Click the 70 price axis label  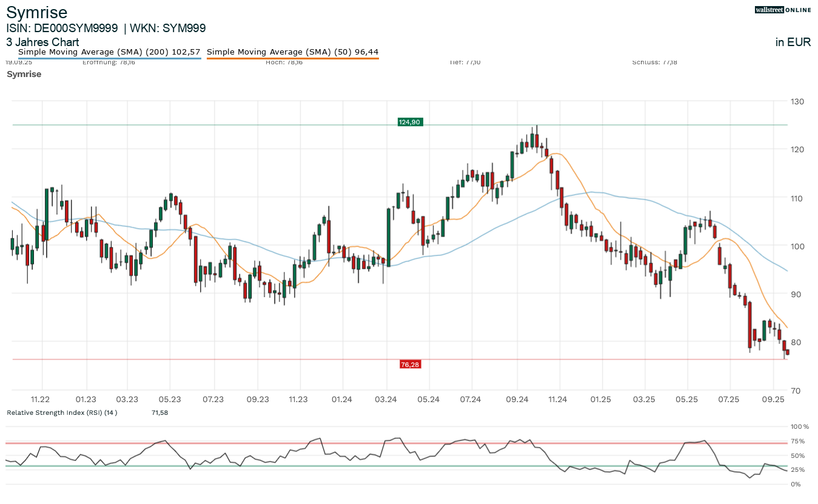[x=797, y=391]
